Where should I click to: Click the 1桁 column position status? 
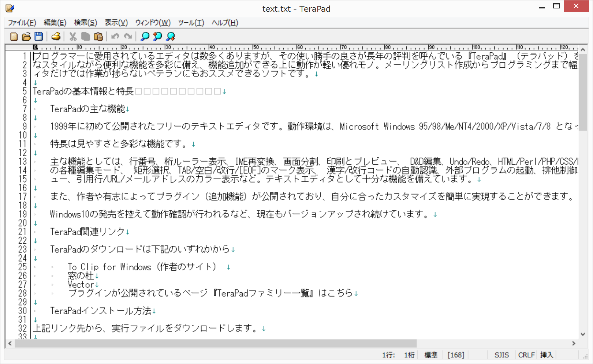(x=409, y=355)
